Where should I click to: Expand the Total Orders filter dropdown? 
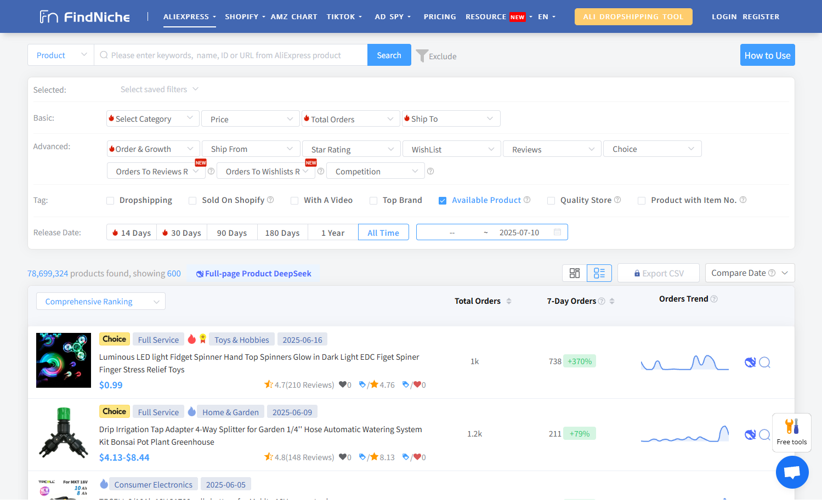351,119
